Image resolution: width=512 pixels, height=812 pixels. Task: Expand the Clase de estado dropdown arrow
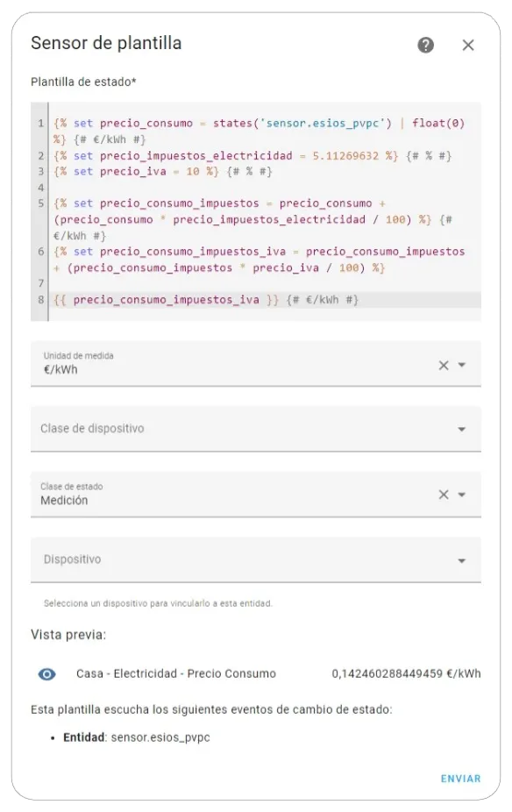(462, 495)
